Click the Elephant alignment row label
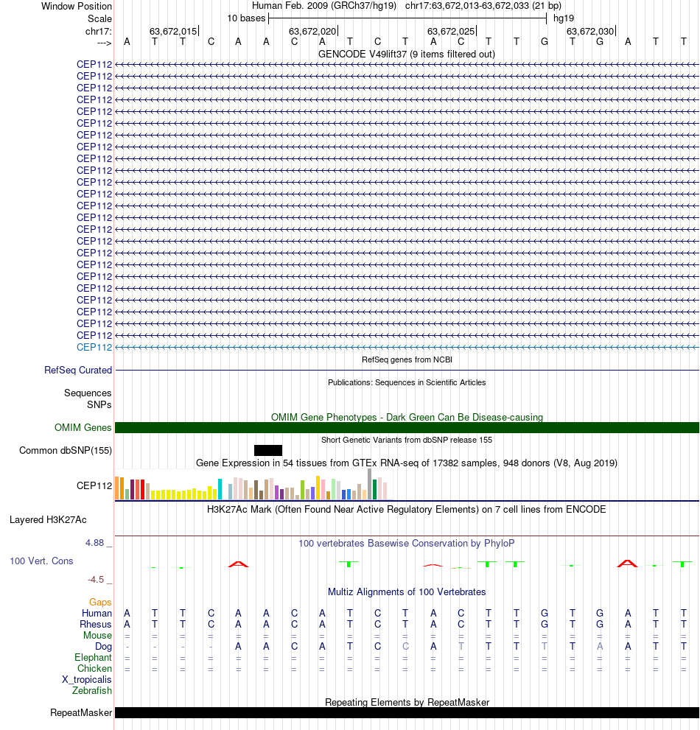 (93, 657)
